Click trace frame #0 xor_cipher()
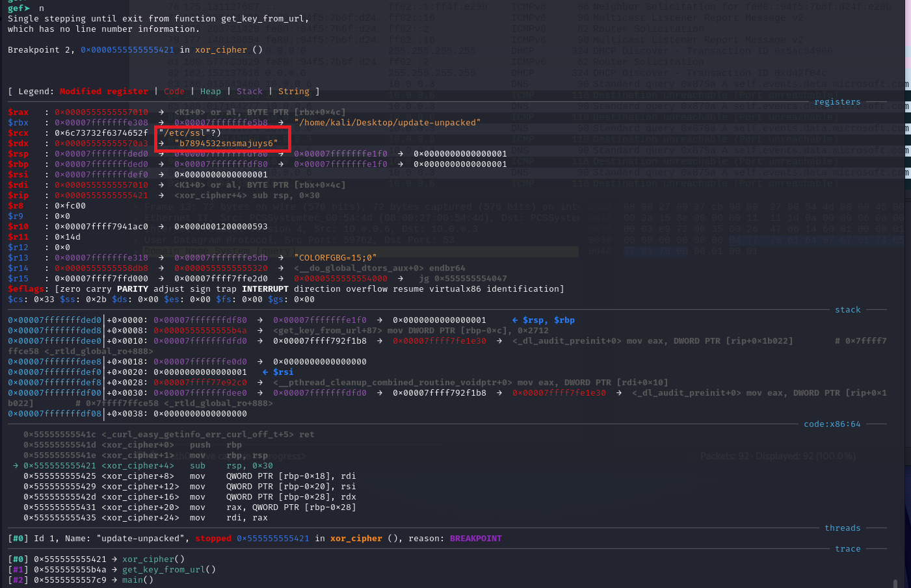Image resolution: width=911 pixels, height=588 pixels. coord(96,559)
